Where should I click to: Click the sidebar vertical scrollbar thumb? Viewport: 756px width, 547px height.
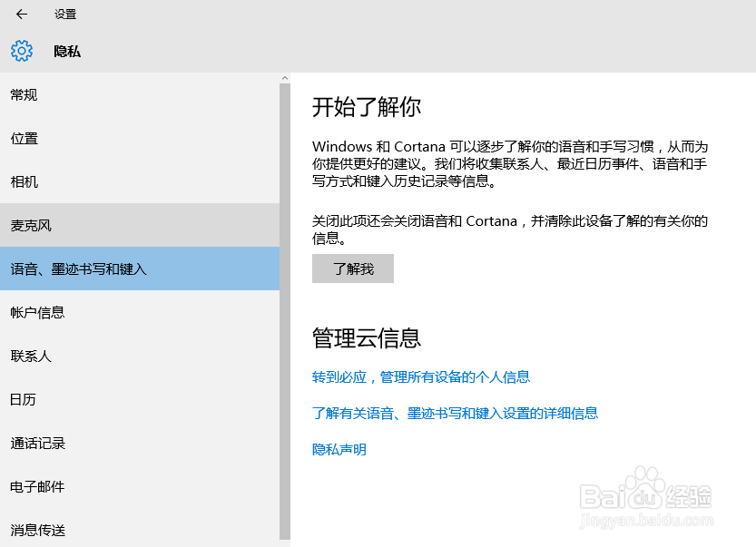coord(285,311)
